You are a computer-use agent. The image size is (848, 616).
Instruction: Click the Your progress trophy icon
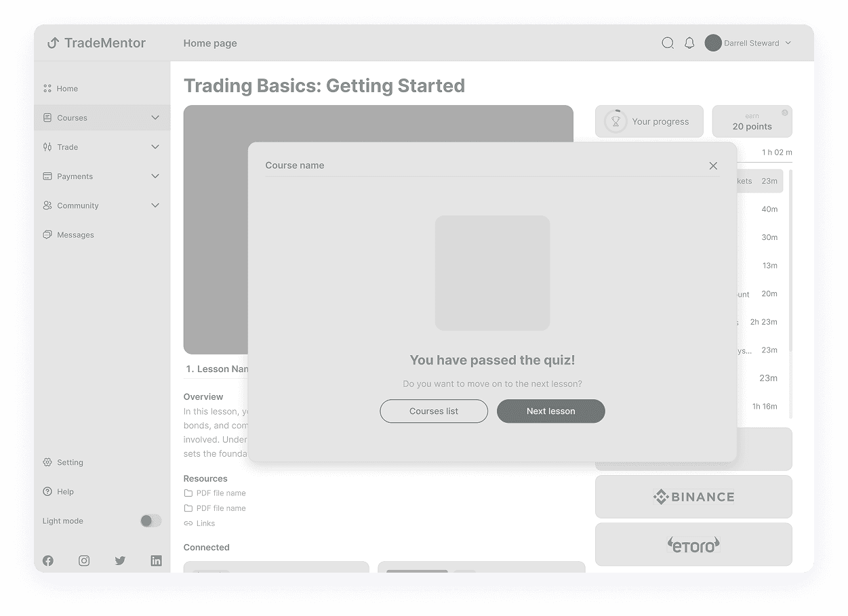[615, 121]
